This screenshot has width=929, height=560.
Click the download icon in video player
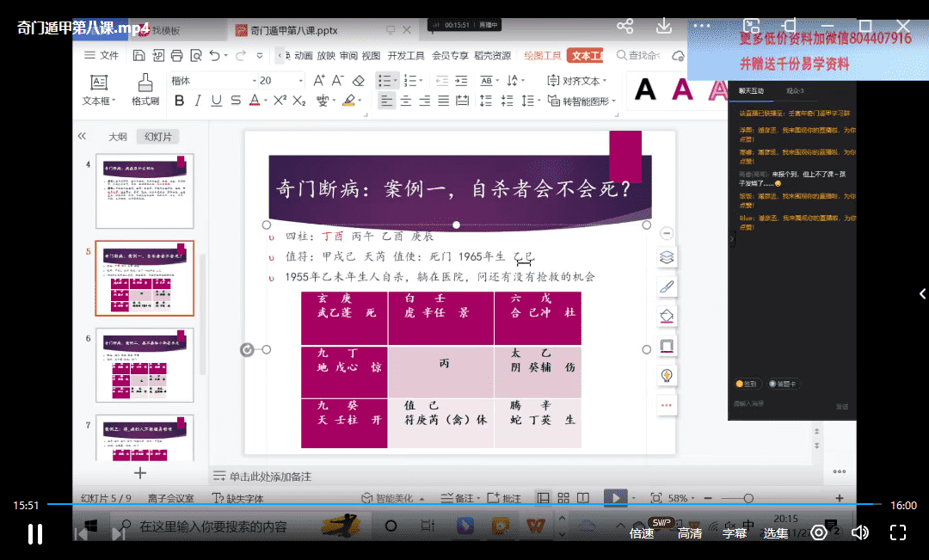[663, 26]
